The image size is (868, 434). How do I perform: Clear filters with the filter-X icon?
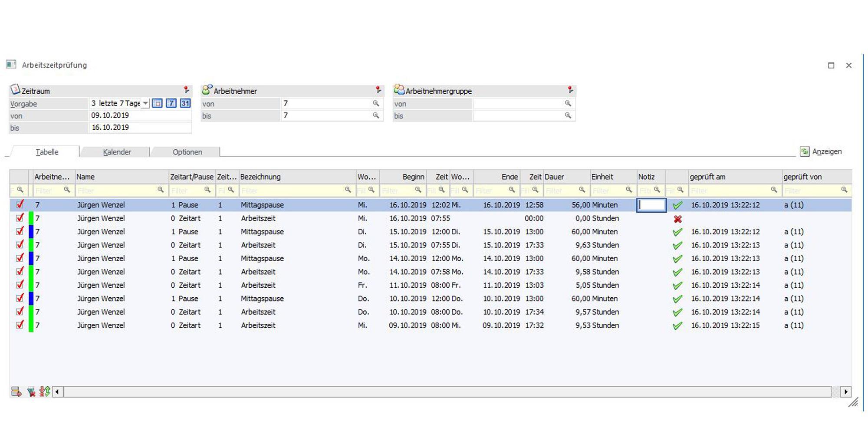coord(31,392)
